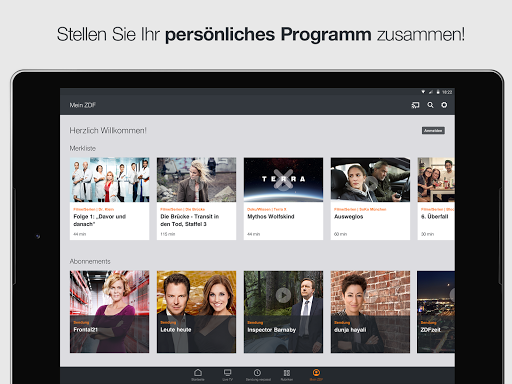Image resolution: width=512 pixels, height=384 pixels.
Task: Open the Leute heute subscription tile
Action: coord(196,312)
